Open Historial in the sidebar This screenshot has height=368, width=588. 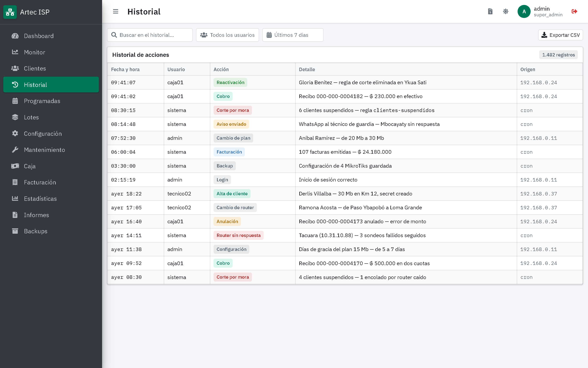point(51,85)
